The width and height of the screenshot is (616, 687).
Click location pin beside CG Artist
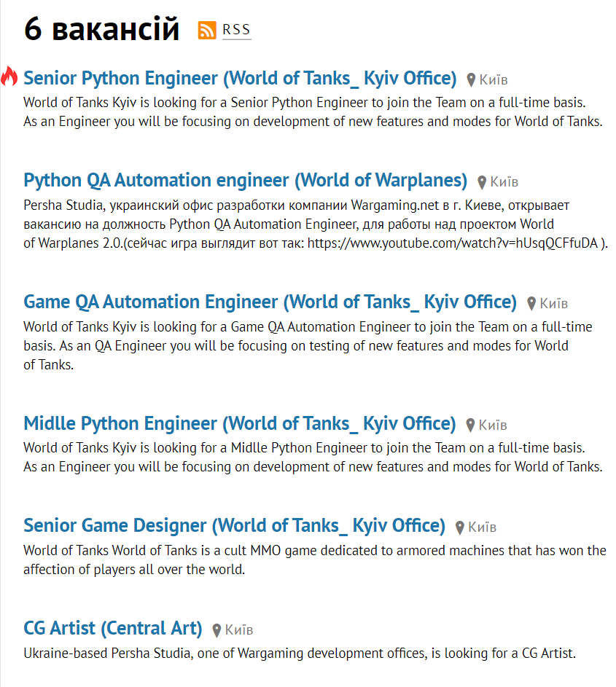tap(217, 630)
